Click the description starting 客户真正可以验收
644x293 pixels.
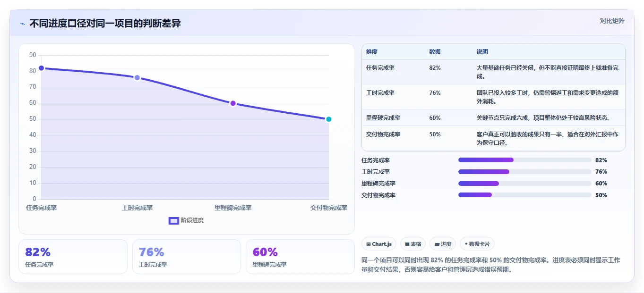click(x=548, y=138)
